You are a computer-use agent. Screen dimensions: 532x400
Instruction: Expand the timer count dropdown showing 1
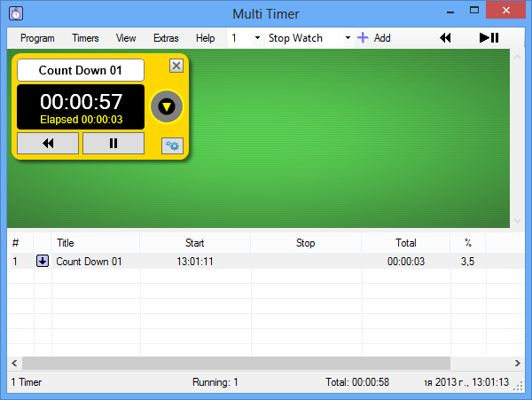click(x=257, y=37)
